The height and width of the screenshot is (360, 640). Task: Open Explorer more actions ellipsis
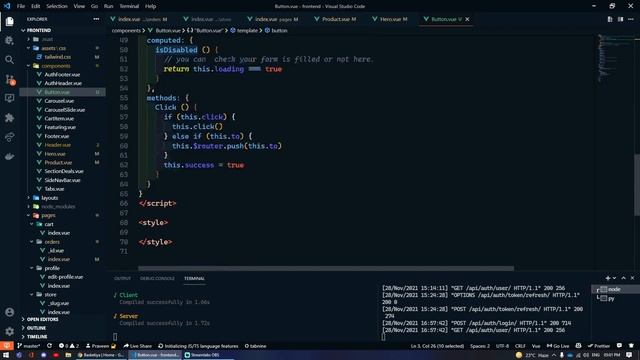(x=96, y=19)
